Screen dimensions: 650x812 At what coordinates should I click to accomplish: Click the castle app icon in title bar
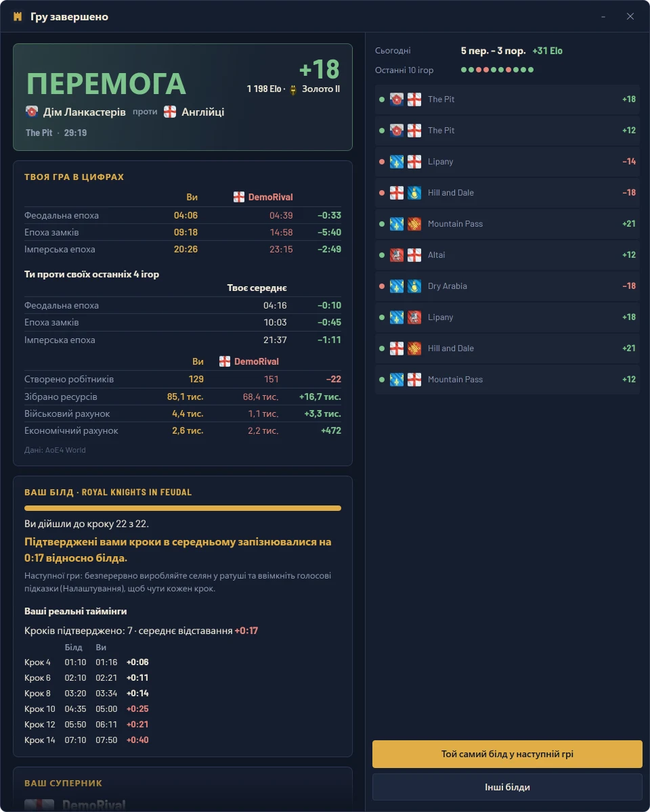[18, 16]
